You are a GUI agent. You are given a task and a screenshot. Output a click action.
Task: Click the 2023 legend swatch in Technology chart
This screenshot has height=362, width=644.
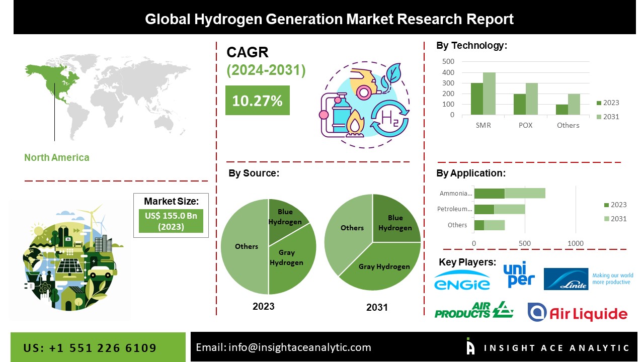click(599, 103)
